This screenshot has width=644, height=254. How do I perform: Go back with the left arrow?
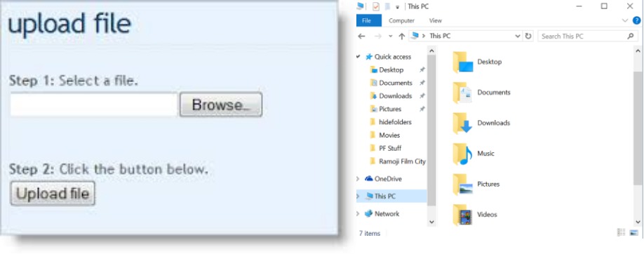(x=361, y=36)
